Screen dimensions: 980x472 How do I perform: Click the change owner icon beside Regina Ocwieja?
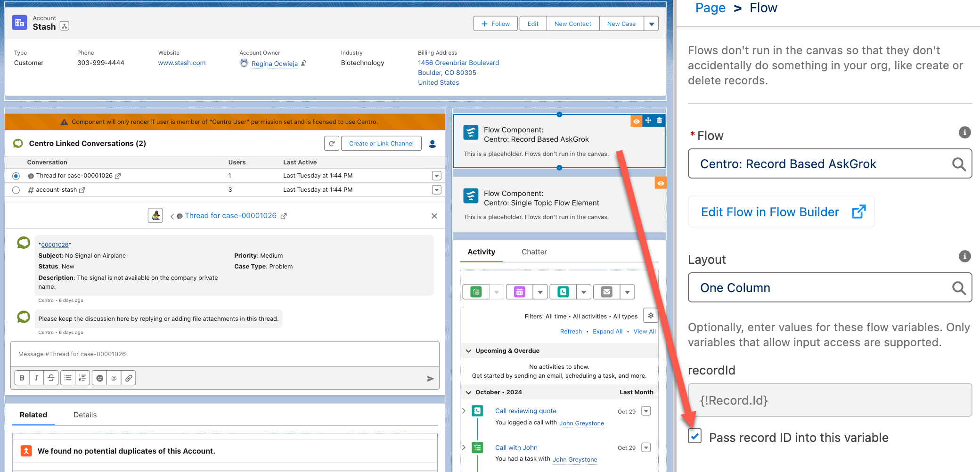pos(304,63)
